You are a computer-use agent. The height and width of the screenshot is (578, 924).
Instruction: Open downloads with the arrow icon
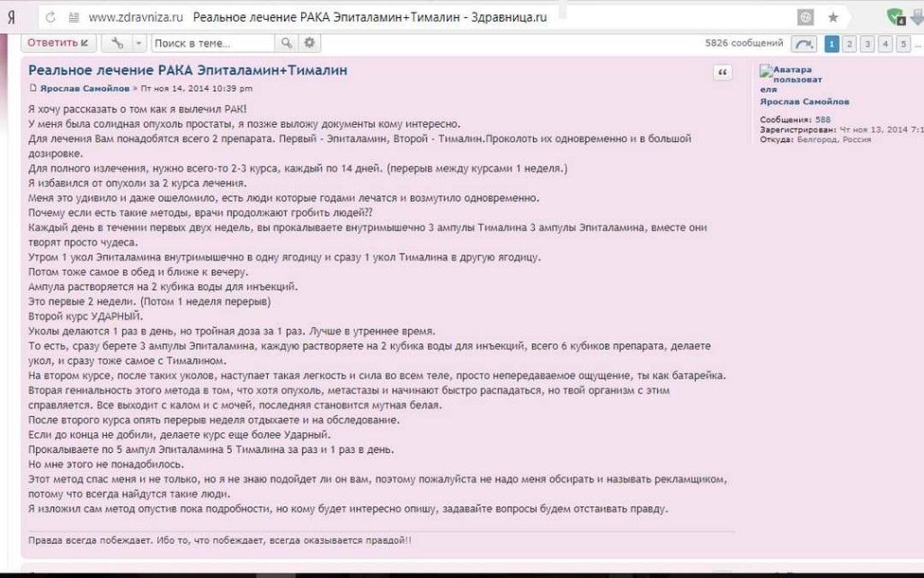point(918,17)
